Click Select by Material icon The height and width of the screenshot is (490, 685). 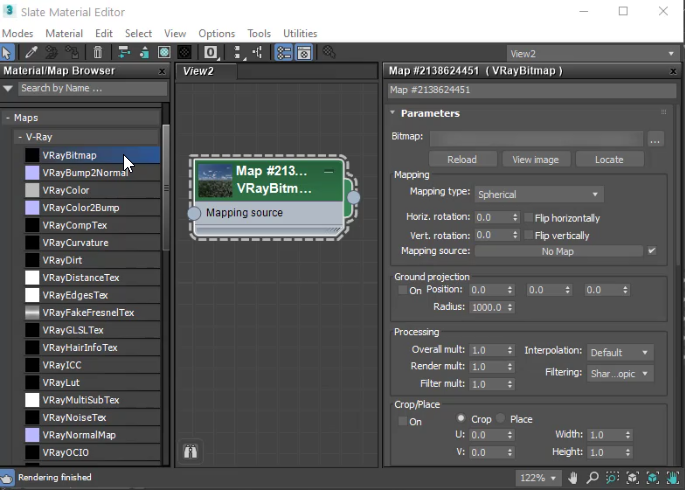point(329,53)
